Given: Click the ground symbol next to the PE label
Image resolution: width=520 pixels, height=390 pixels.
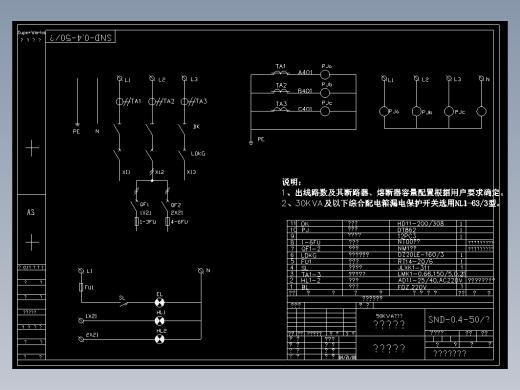Looking at the screenshot, I should tap(251, 143).
